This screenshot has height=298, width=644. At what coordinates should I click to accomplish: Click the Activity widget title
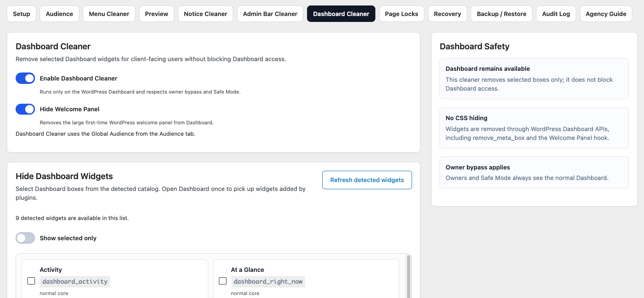[x=51, y=270]
